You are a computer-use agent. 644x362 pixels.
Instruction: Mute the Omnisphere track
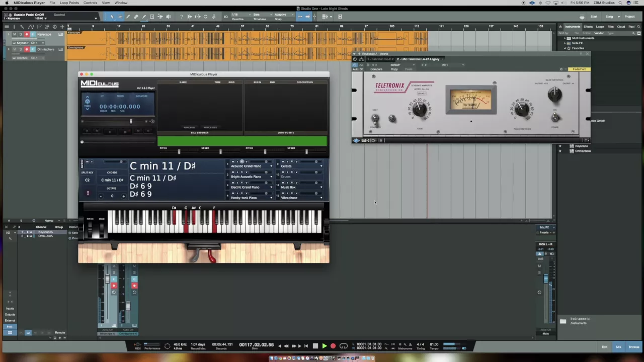pyautogui.click(x=14, y=49)
